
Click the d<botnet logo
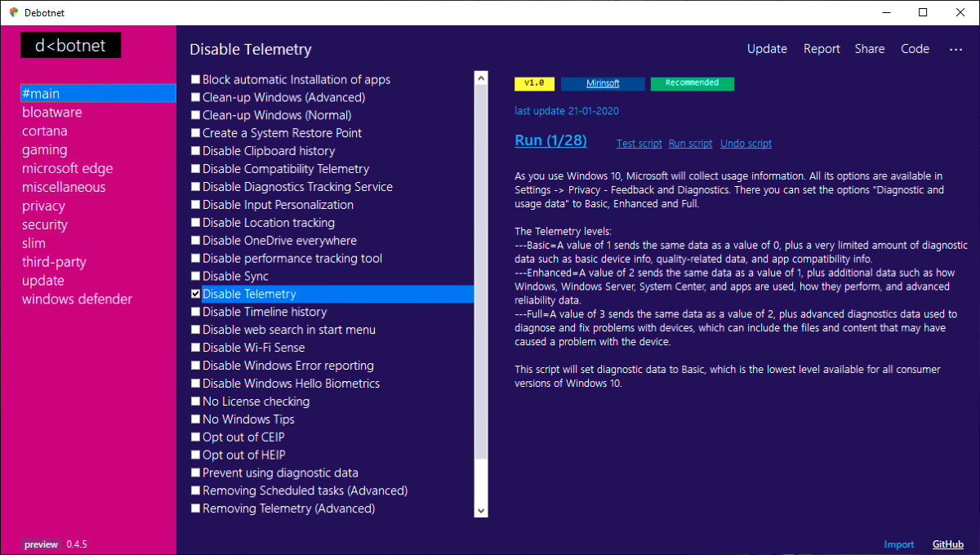point(70,46)
